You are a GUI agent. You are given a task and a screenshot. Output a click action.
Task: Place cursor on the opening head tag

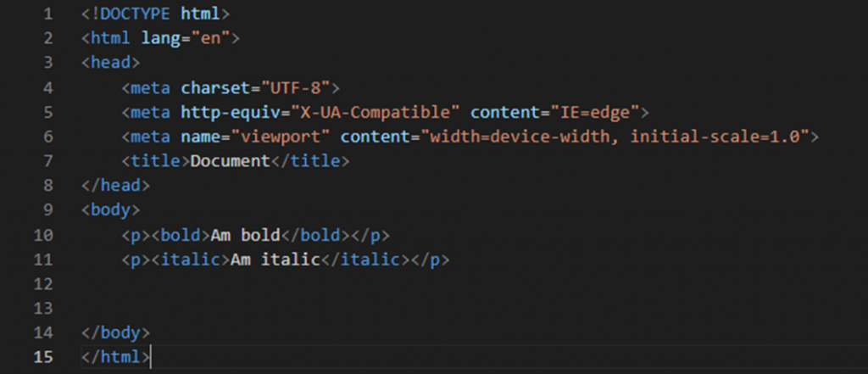point(111,63)
